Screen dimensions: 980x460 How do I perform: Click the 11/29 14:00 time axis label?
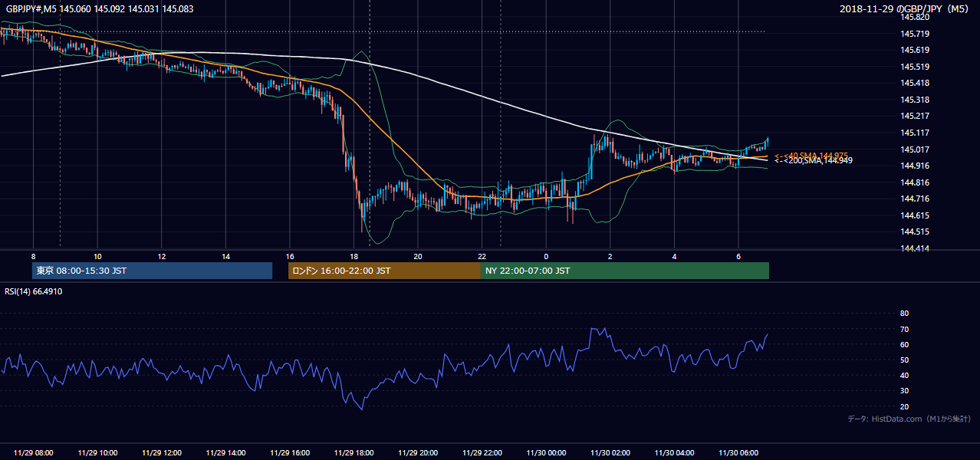coord(225,452)
